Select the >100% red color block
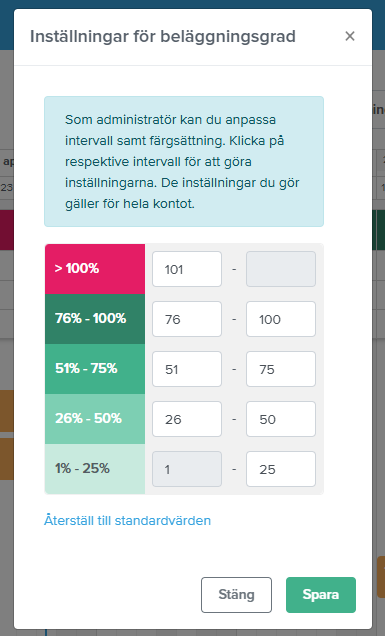The height and width of the screenshot is (636, 385). [x=95, y=269]
